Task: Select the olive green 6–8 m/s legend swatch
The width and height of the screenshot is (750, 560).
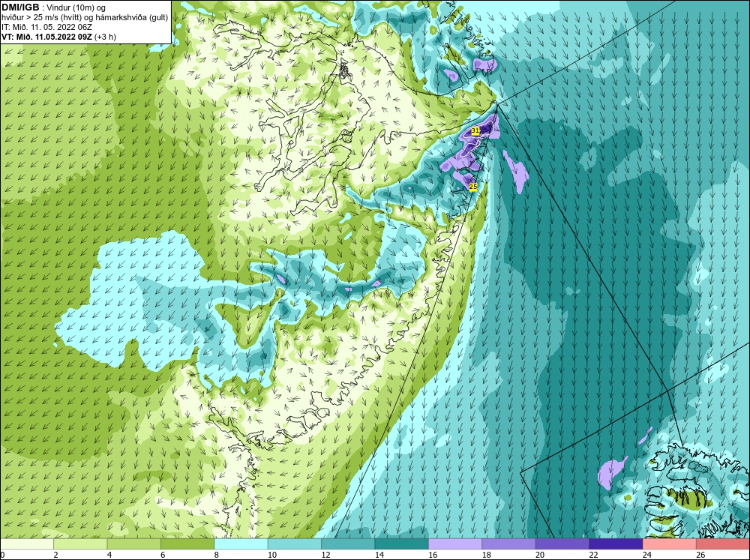Action: (187, 544)
